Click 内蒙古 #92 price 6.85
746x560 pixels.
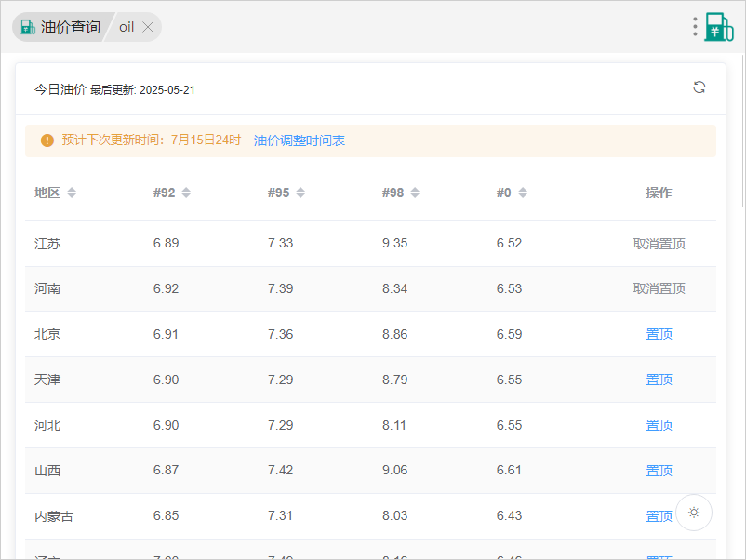click(167, 515)
